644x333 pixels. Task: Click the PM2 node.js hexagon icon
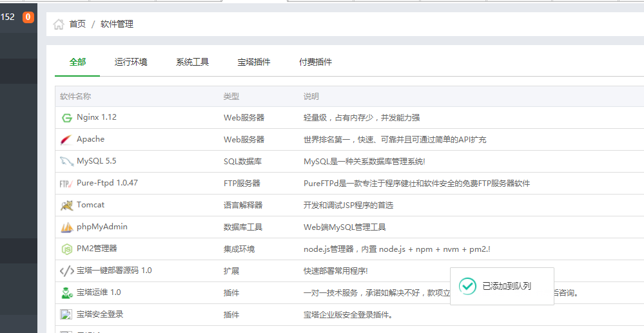(66, 249)
